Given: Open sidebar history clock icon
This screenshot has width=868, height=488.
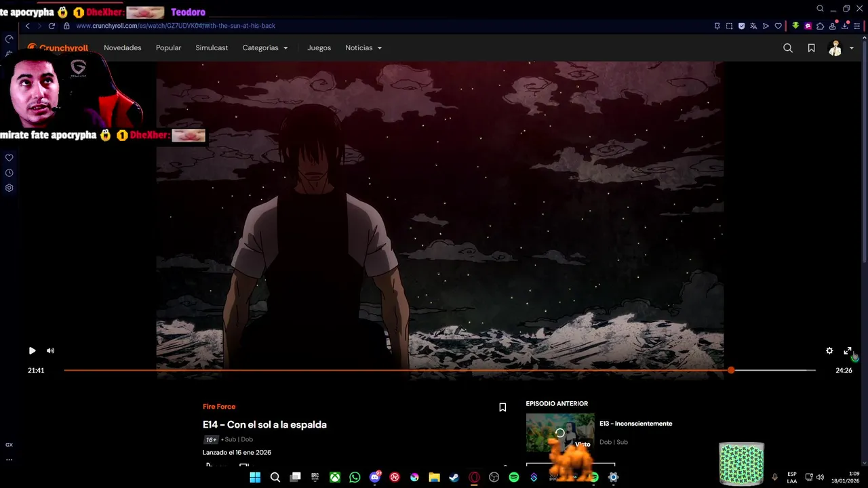Looking at the screenshot, I should click(9, 173).
